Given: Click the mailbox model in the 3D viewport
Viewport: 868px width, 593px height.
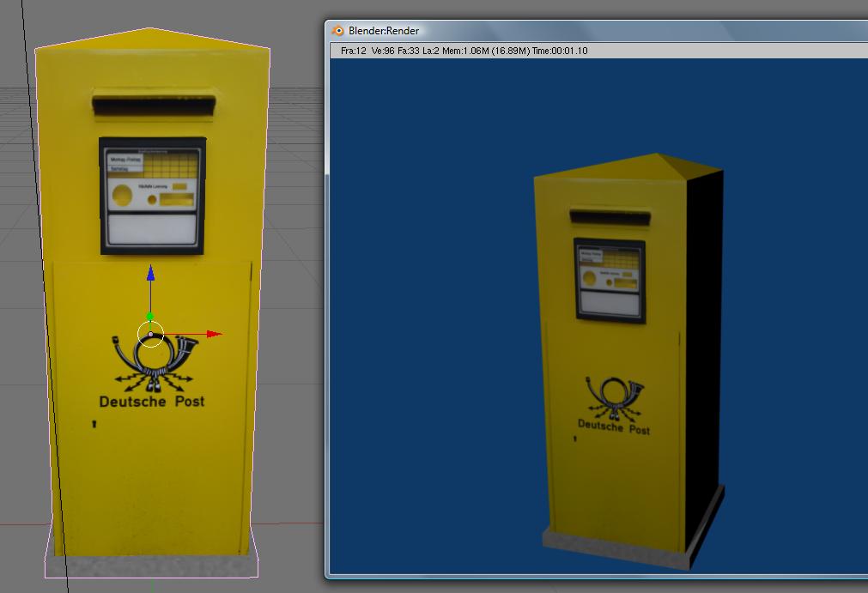Looking at the screenshot, I should tap(152, 302).
